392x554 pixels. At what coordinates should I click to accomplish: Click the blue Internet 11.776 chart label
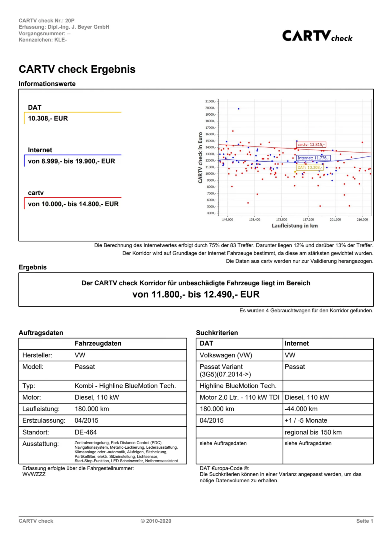click(313, 158)
